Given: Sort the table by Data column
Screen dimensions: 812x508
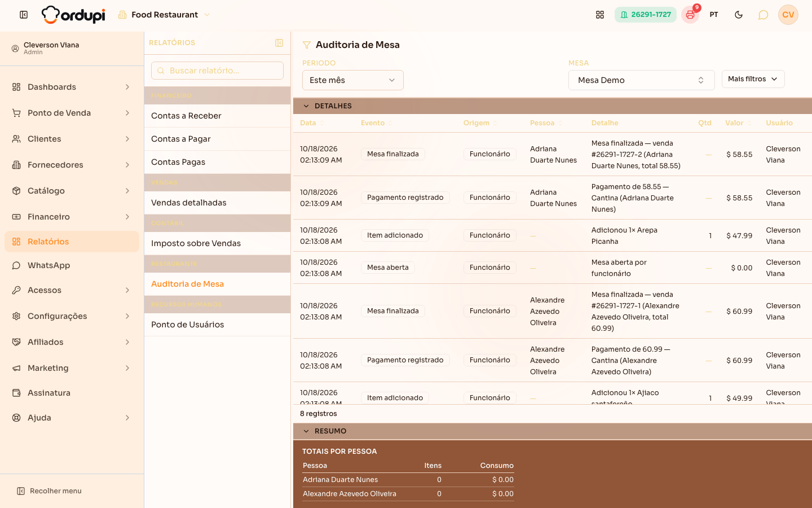Looking at the screenshot, I should [x=312, y=123].
